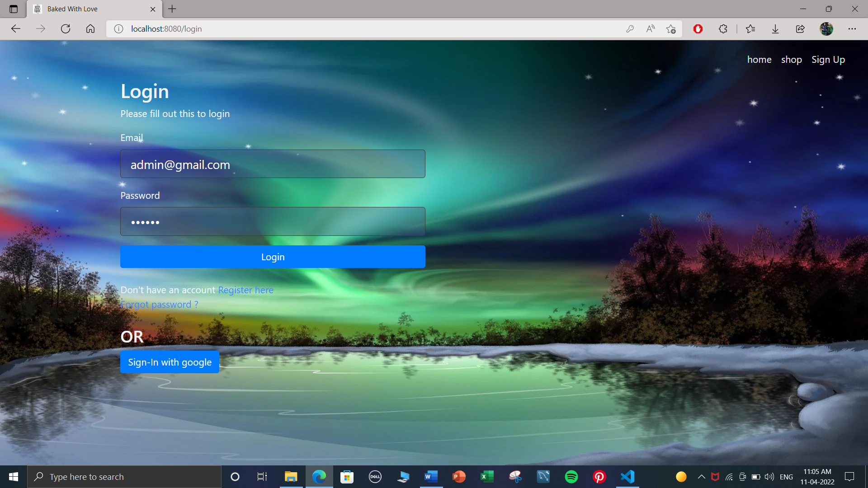The width and height of the screenshot is (868, 488).
Task: Add this page to favorites star icon
Action: point(671,29)
